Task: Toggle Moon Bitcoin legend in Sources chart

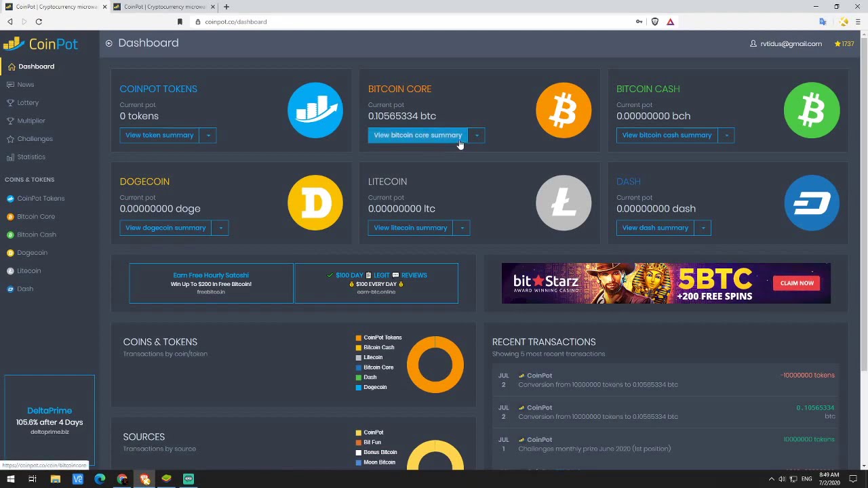Action: [x=375, y=462]
